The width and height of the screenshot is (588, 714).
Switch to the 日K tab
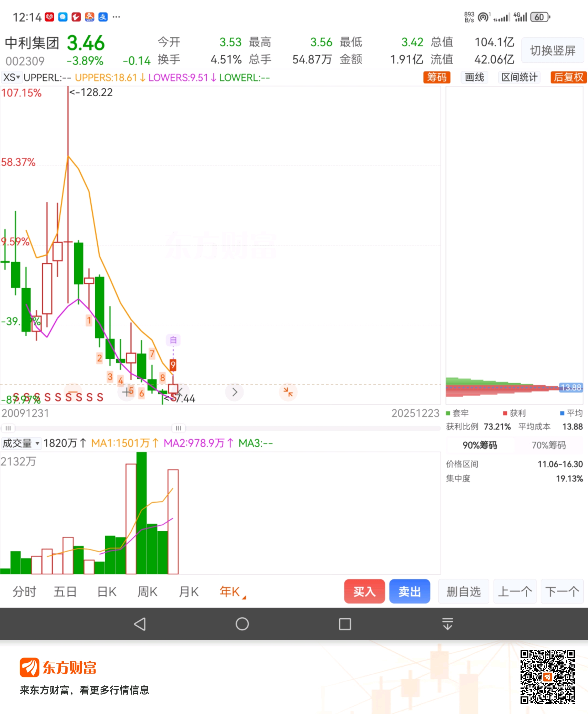(x=107, y=591)
